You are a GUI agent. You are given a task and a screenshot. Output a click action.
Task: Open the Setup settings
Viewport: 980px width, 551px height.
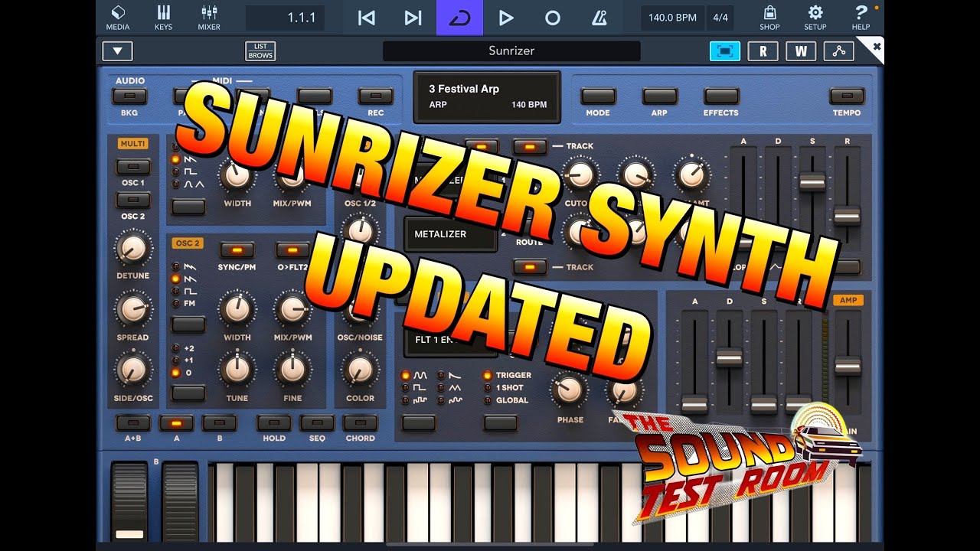(815, 18)
